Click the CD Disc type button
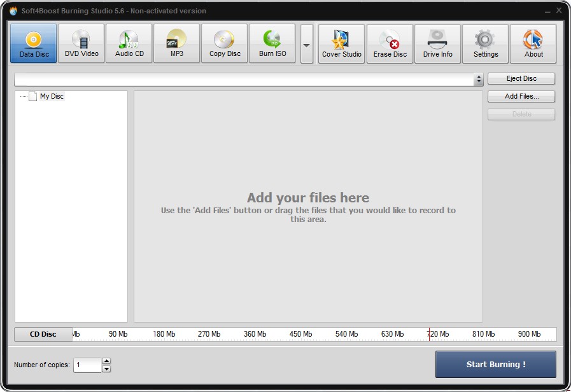The image size is (571, 392). pyautogui.click(x=43, y=334)
